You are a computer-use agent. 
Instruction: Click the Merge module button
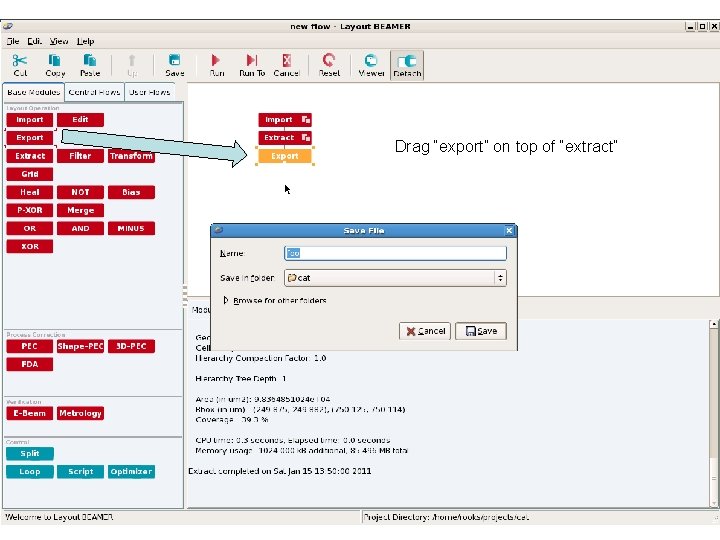[x=80, y=210]
